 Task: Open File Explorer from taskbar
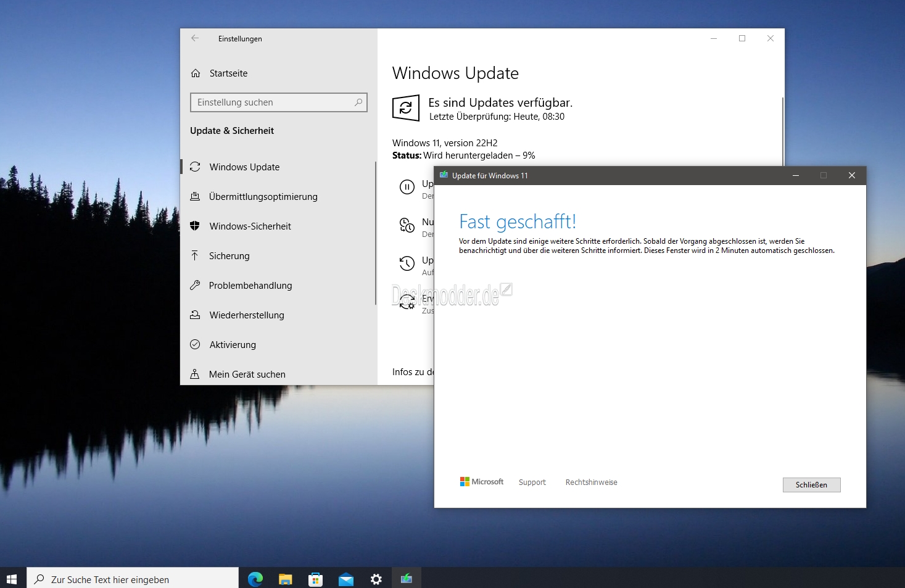(x=285, y=579)
